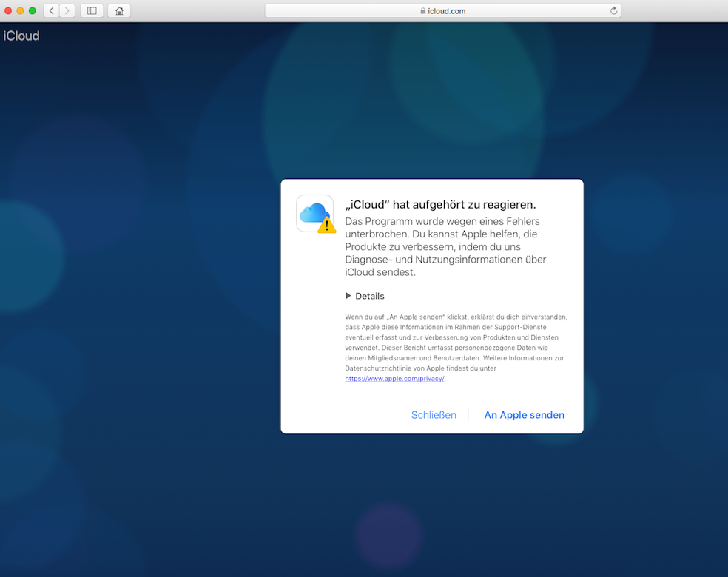This screenshot has height=577, width=728.
Task: Click the iCloud warning app icon
Action: (x=316, y=214)
